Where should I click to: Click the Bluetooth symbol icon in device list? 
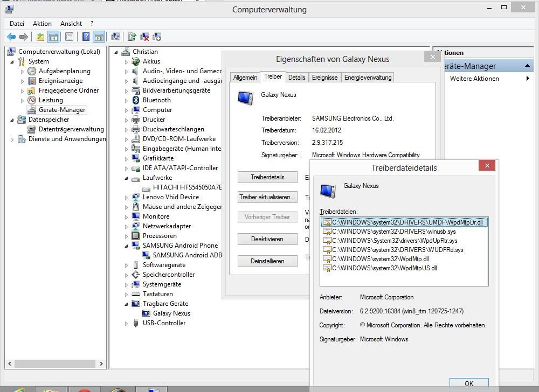[136, 100]
